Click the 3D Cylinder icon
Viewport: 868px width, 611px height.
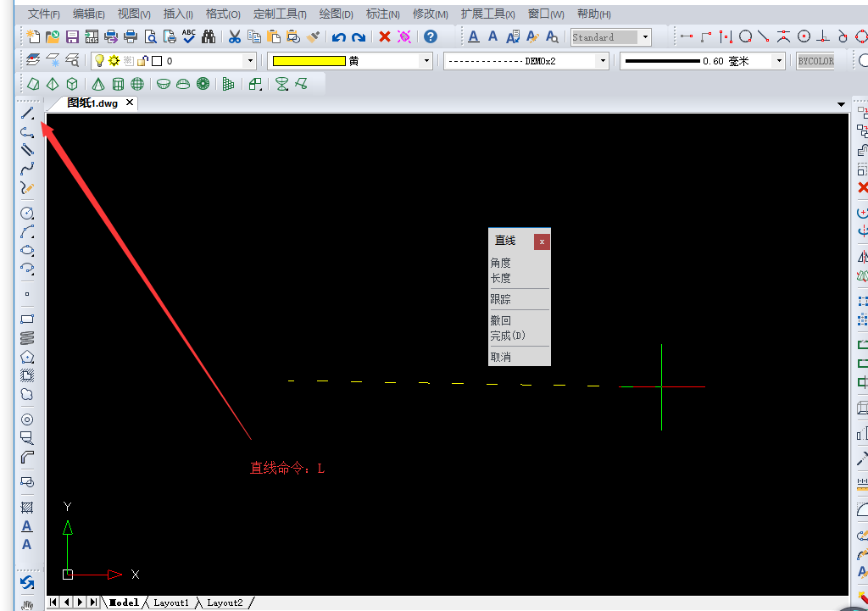tap(118, 84)
